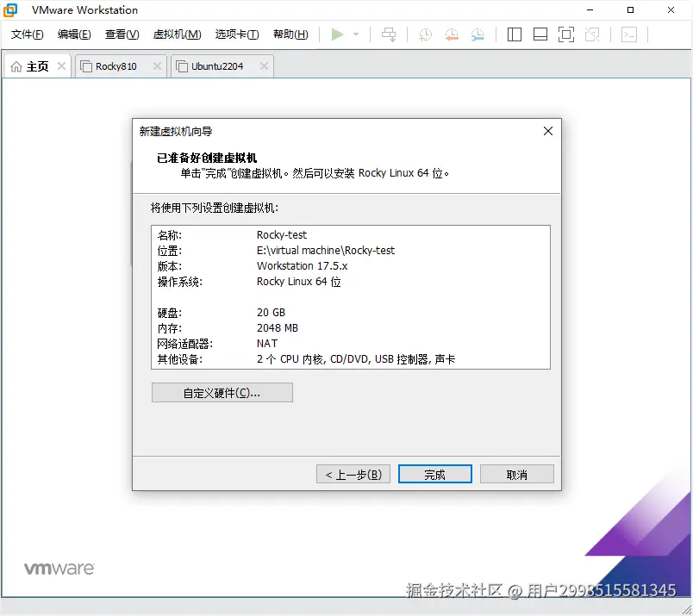The width and height of the screenshot is (693, 616).
Task: Open the 文件(F) menu
Action: click(x=28, y=34)
